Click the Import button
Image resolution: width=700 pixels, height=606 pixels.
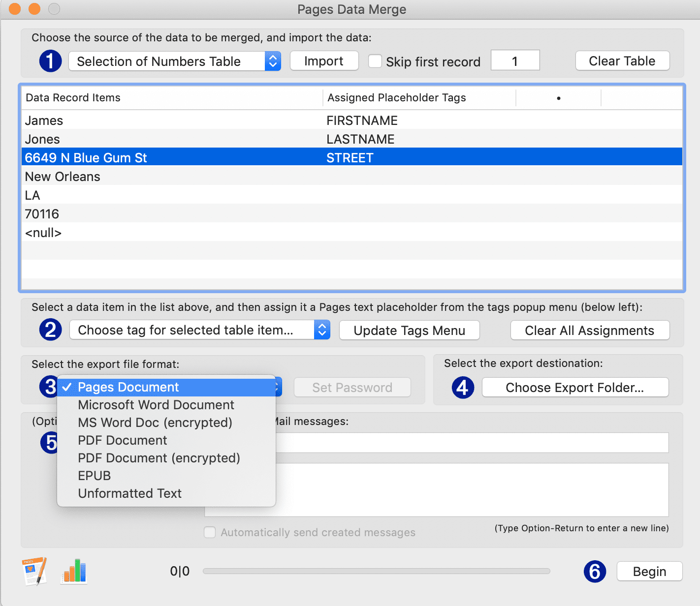click(324, 61)
